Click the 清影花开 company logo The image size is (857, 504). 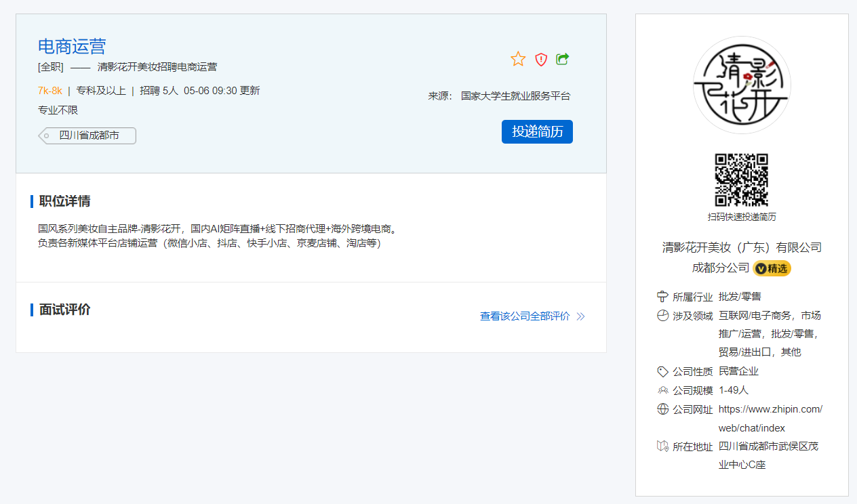pos(742,85)
